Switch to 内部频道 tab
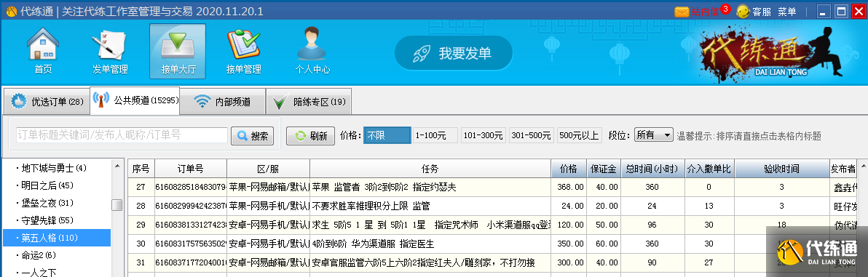This screenshot has width=868, height=277. pos(223,102)
